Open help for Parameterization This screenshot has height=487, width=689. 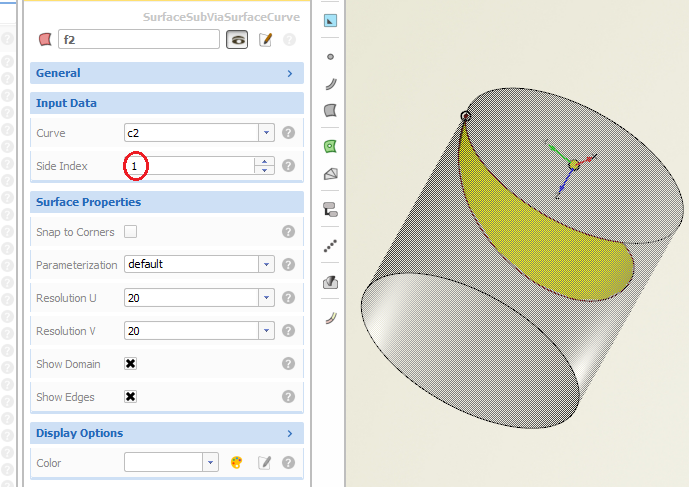coord(288,265)
